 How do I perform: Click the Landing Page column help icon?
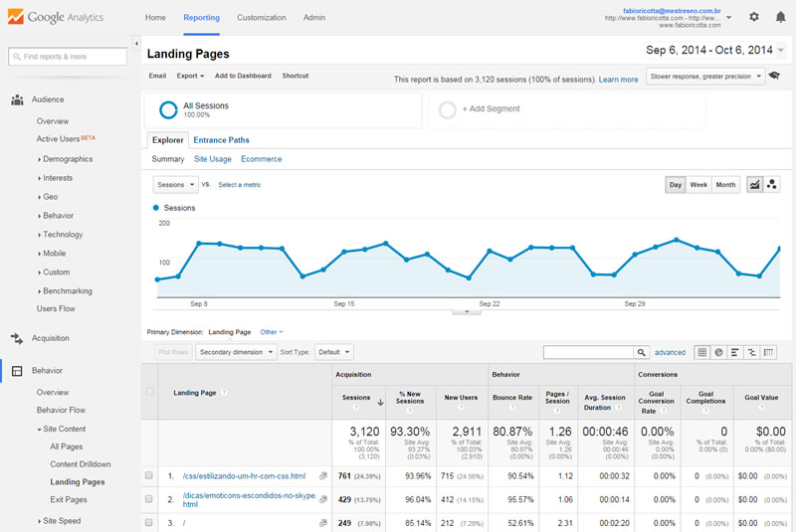(224, 393)
